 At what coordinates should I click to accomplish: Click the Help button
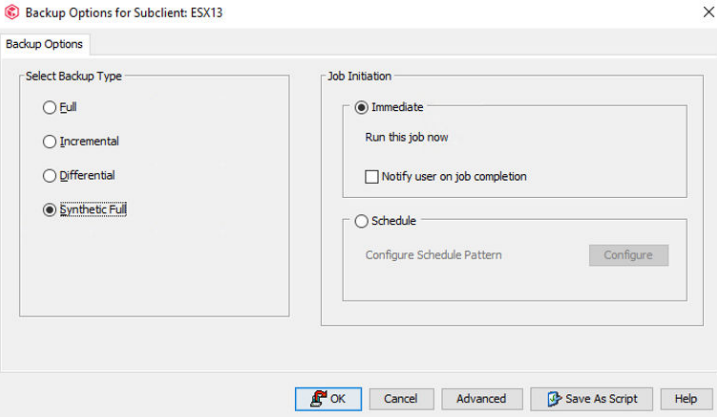click(x=685, y=398)
